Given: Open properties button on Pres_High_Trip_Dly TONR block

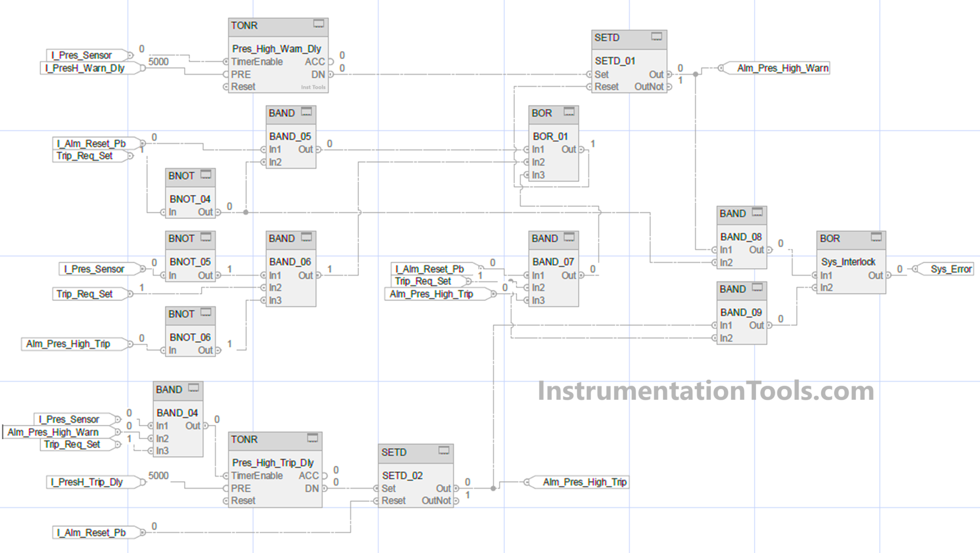Looking at the screenshot, I should [312, 438].
